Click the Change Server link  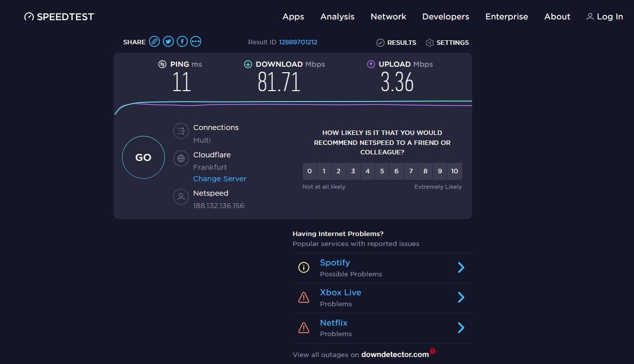(x=220, y=178)
